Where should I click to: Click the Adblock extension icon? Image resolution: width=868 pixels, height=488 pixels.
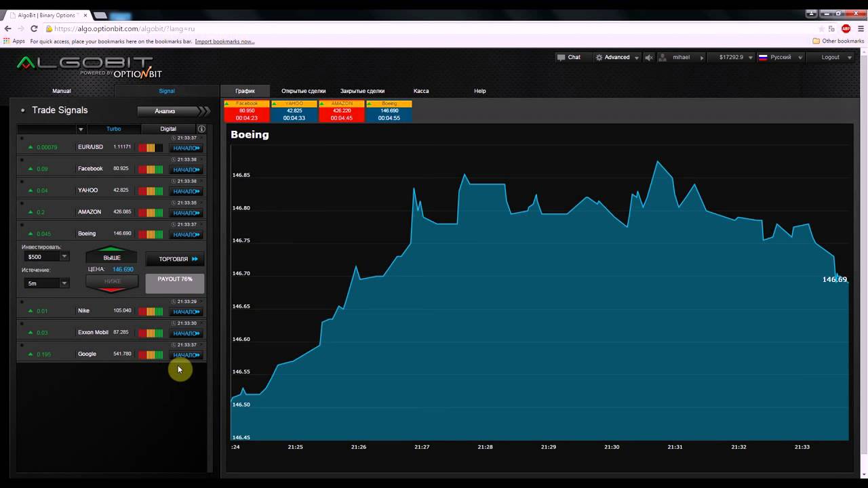click(846, 28)
